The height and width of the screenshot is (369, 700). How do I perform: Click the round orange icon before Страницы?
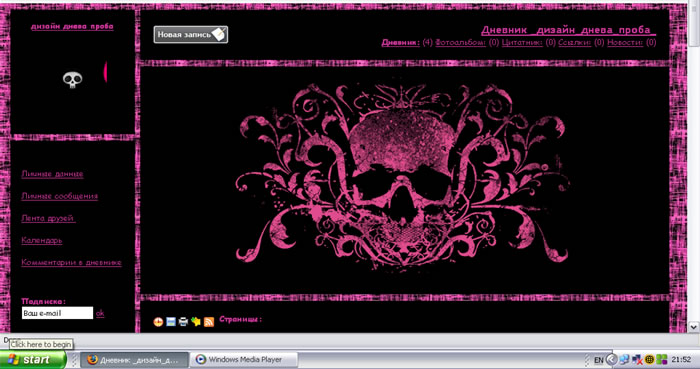click(x=158, y=322)
